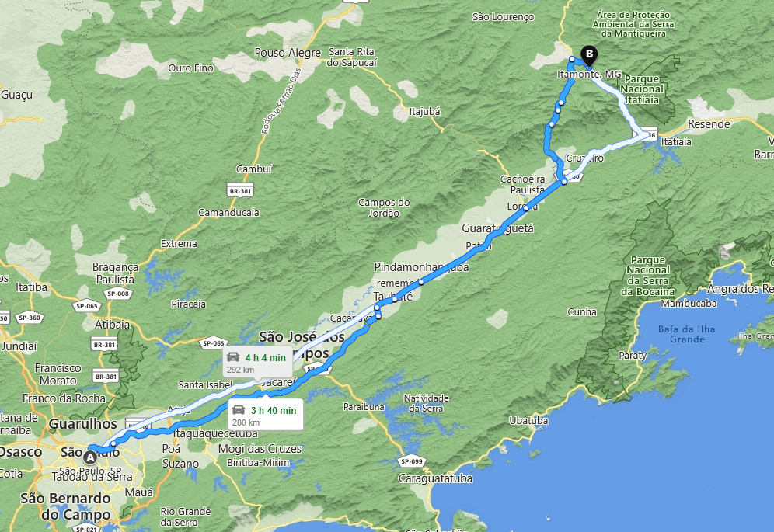Click the Parque Nacional da Serra da Bocaina label
The image size is (774, 532).
[647, 276]
